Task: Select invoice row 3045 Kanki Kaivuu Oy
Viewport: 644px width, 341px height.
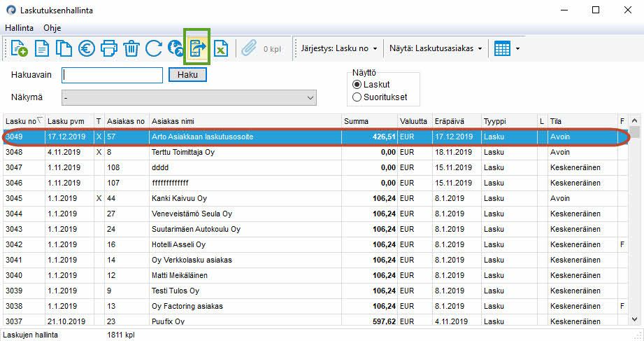Action: (x=179, y=198)
